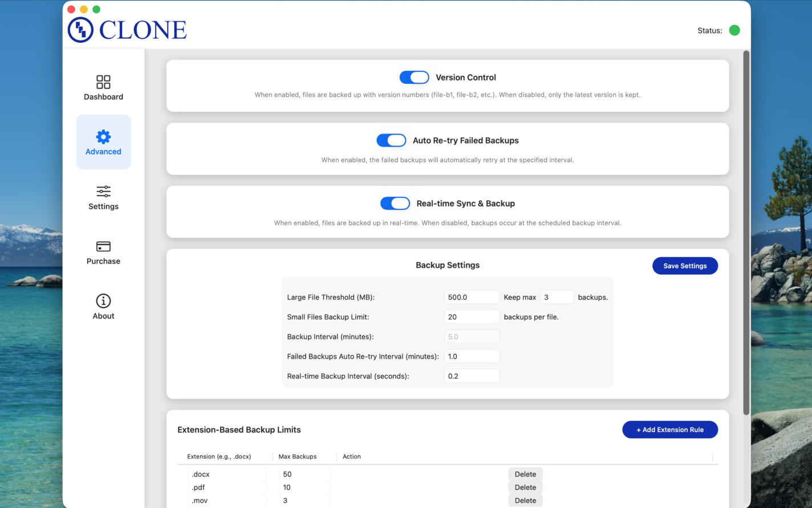Screen dimensions: 812x508
Task: Open the Dashboard grid icon
Action: tap(103, 82)
